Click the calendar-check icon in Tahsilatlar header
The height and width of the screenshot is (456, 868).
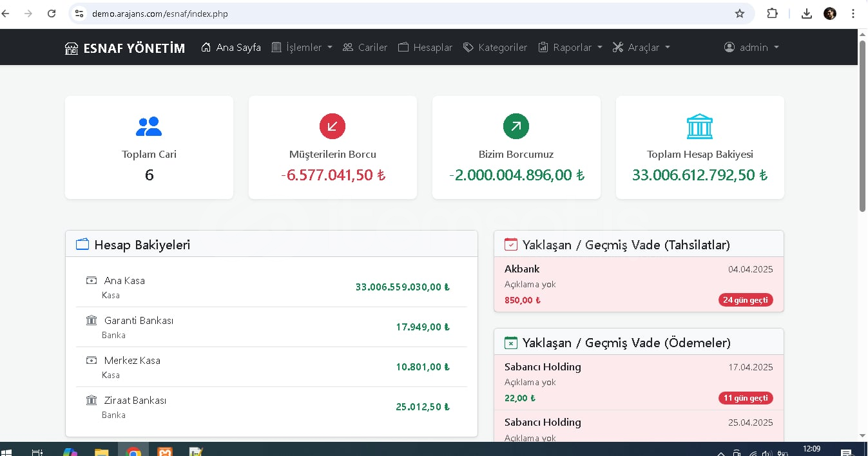511,245
